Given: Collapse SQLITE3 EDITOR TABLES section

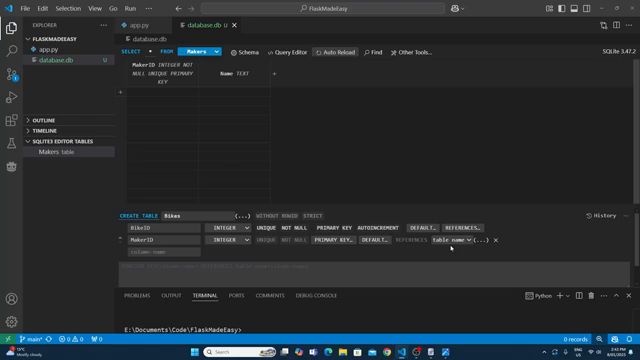Looking at the screenshot, I should point(62,142).
